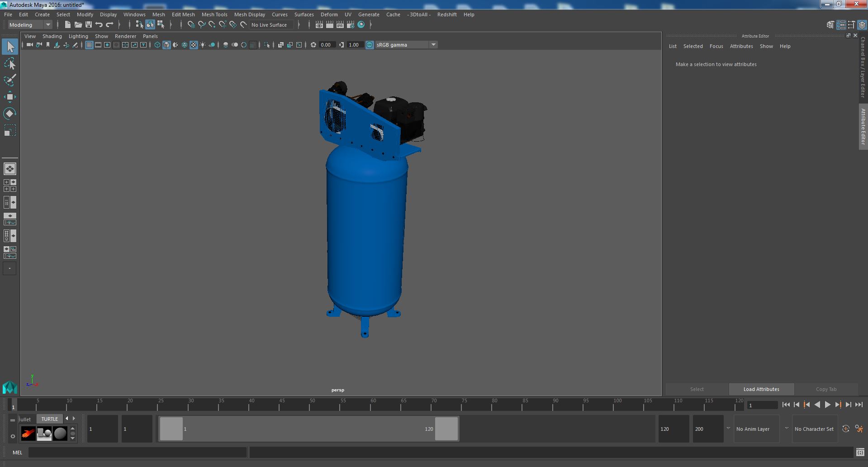Click the current frame number field
868x467 pixels.
click(x=762, y=405)
